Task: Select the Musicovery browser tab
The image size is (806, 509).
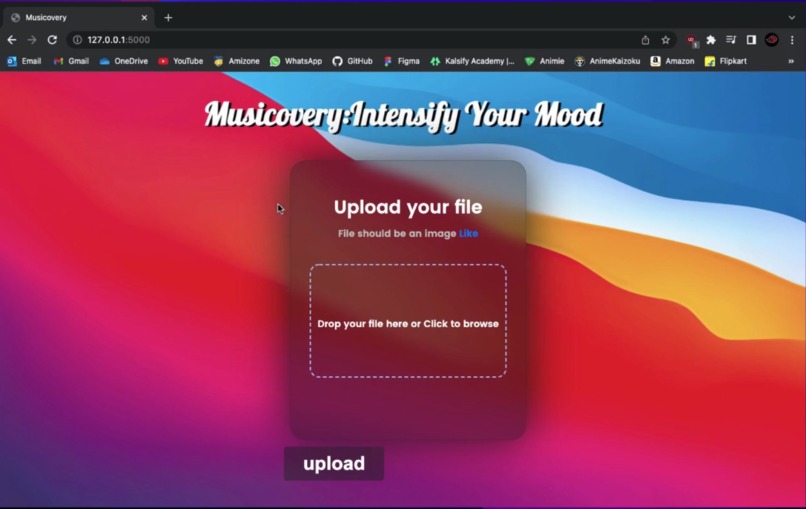Action: [77, 17]
